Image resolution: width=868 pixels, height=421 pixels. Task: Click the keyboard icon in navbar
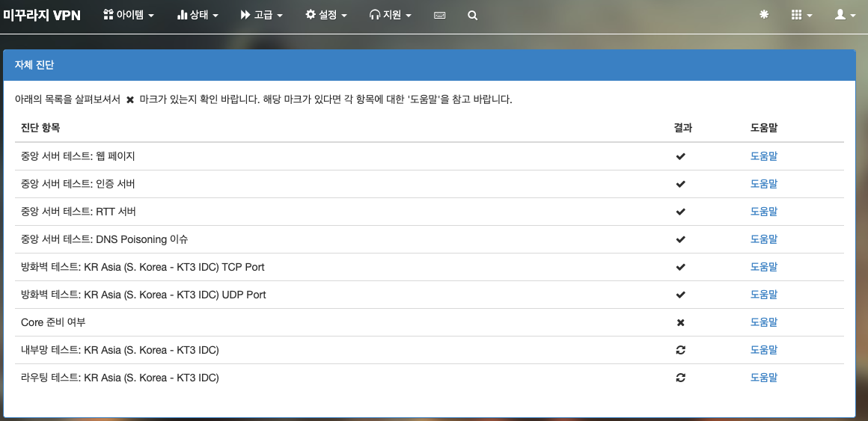[x=439, y=15]
